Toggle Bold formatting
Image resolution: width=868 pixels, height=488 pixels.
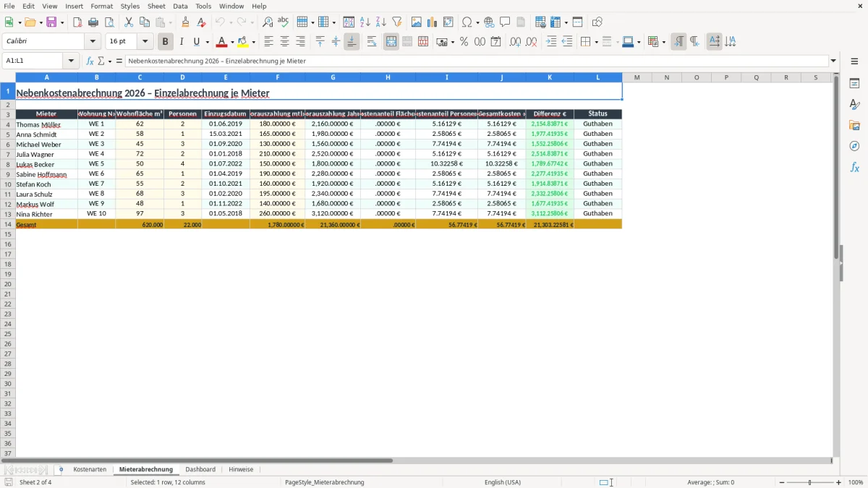pyautogui.click(x=166, y=42)
